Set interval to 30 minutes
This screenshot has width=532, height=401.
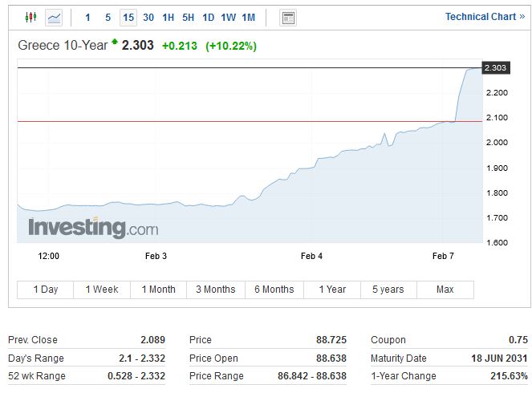[148, 18]
